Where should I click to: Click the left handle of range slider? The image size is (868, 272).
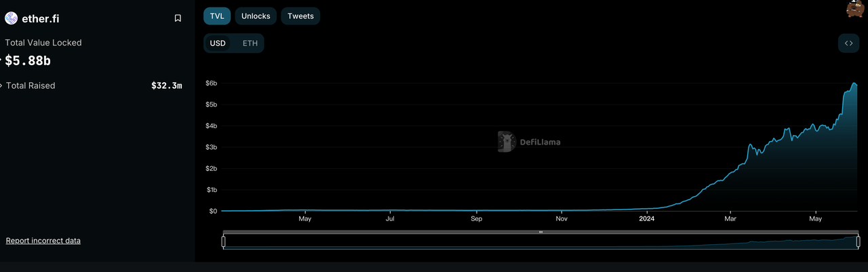point(224,241)
